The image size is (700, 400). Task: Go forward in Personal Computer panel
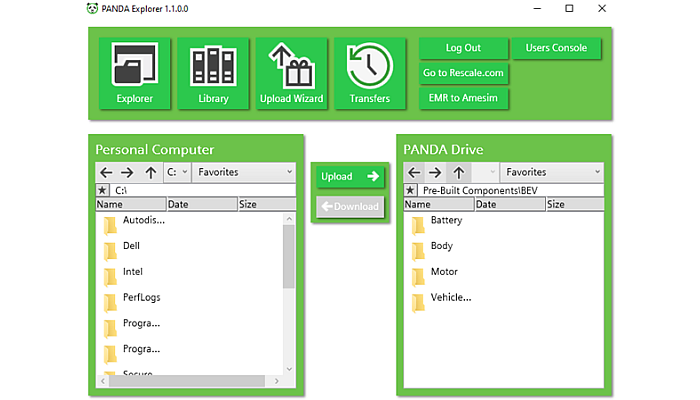[127, 172]
